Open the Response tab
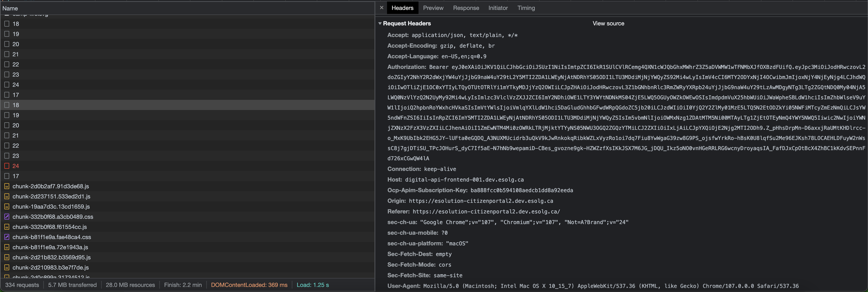Screen dimensions: 868x292 pos(466,8)
